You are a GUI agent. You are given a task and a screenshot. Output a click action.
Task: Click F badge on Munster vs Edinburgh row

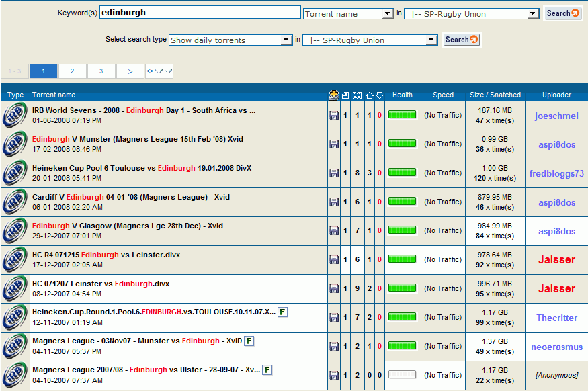(x=249, y=341)
